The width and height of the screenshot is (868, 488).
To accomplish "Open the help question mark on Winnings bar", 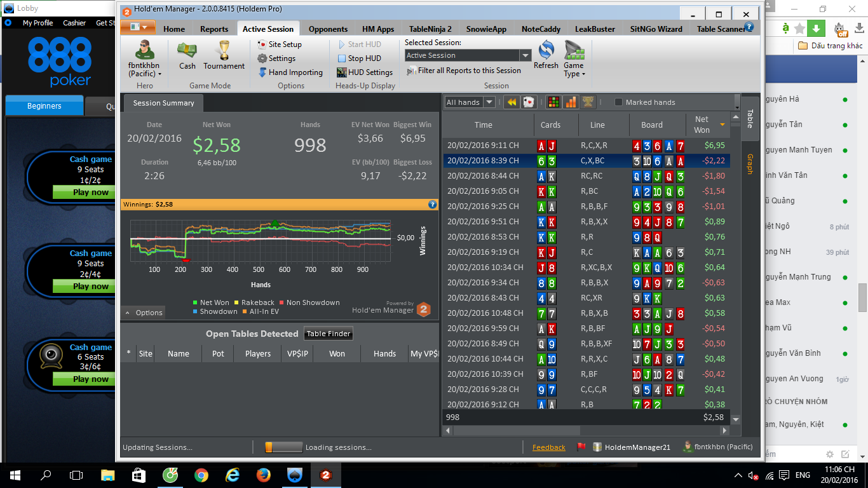I will [433, 205].
